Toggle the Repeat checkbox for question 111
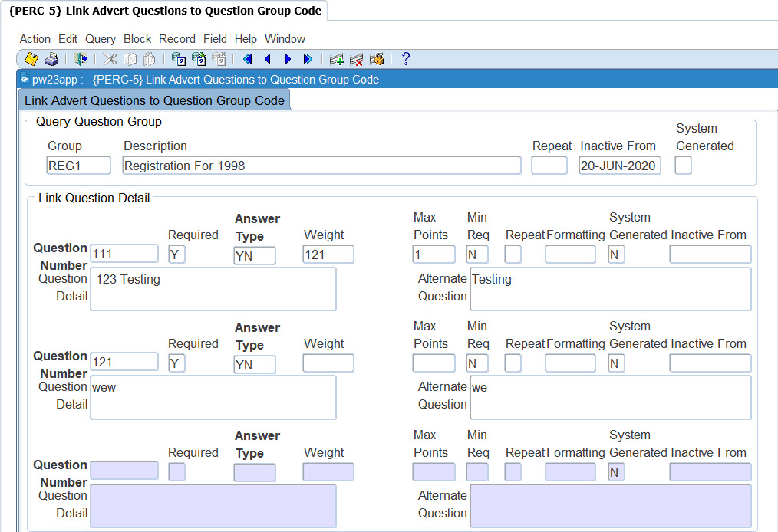The image size is (778, 532). [513, 255]
